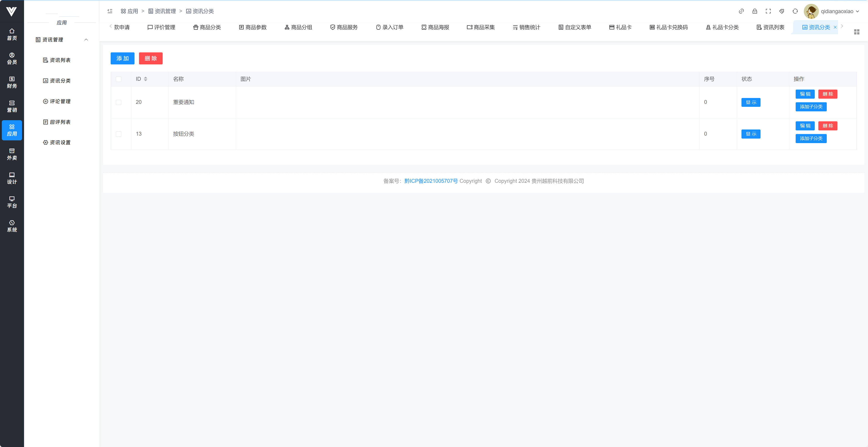Collapse the sidebar menu fold icon
The image size is (868, 447).
(110, 11)
